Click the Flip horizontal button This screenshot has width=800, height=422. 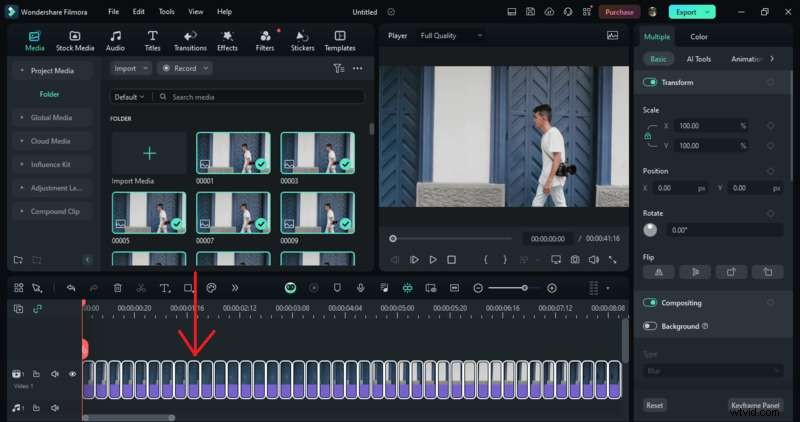point(658,272)
